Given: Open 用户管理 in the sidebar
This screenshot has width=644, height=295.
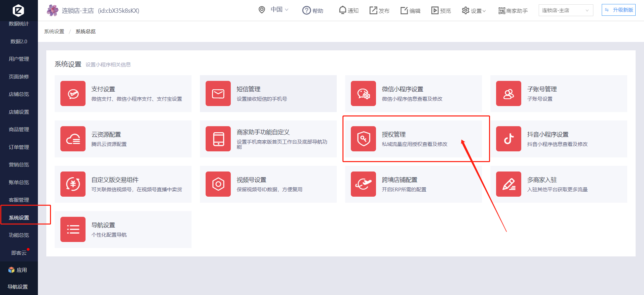Looking at the screenshot, I should click(x=19, y=59).
